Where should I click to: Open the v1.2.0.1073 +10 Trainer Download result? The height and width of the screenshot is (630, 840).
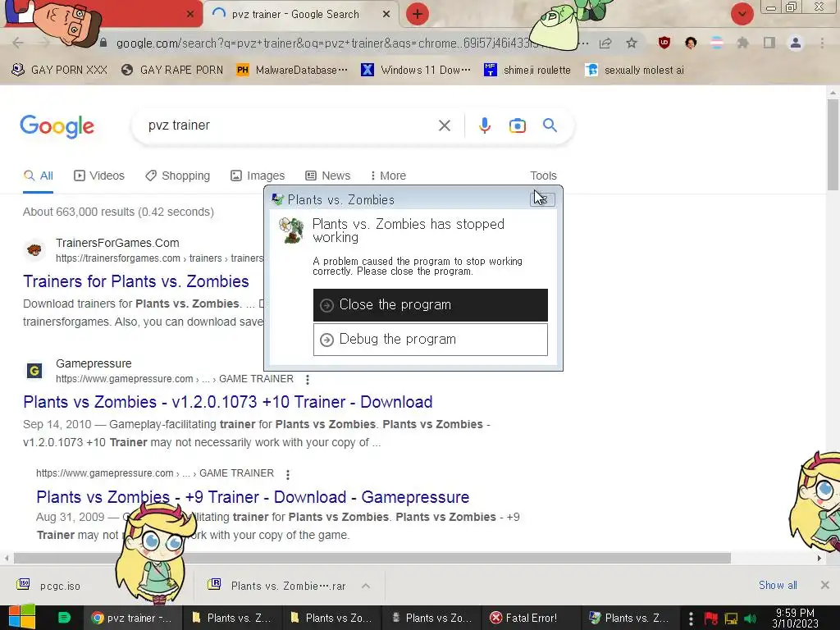pyautogui.click(x=228, y=402)
